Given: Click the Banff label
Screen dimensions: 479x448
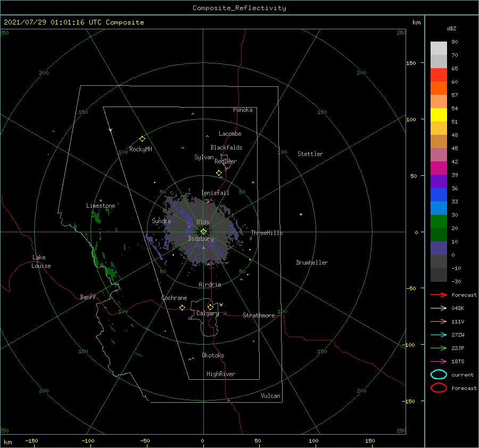Looking at the screenshot, I should point(88,297).
